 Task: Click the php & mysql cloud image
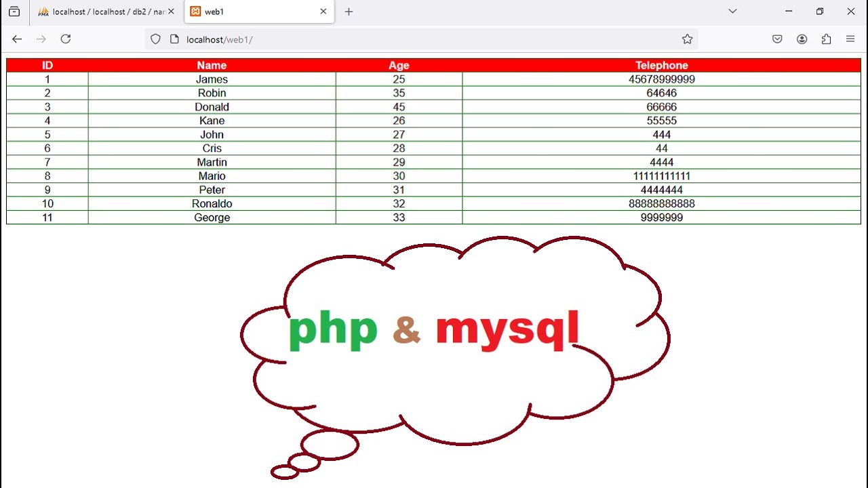(455, 357)
